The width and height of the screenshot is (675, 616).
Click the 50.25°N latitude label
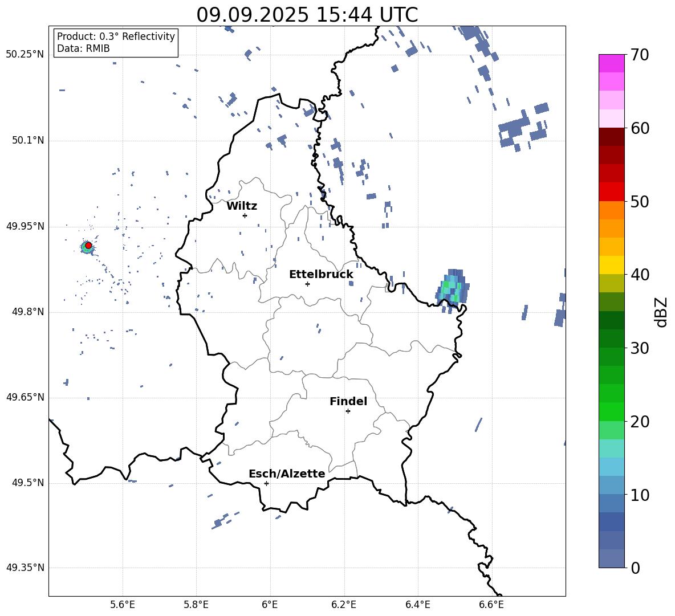coord(25,55)
